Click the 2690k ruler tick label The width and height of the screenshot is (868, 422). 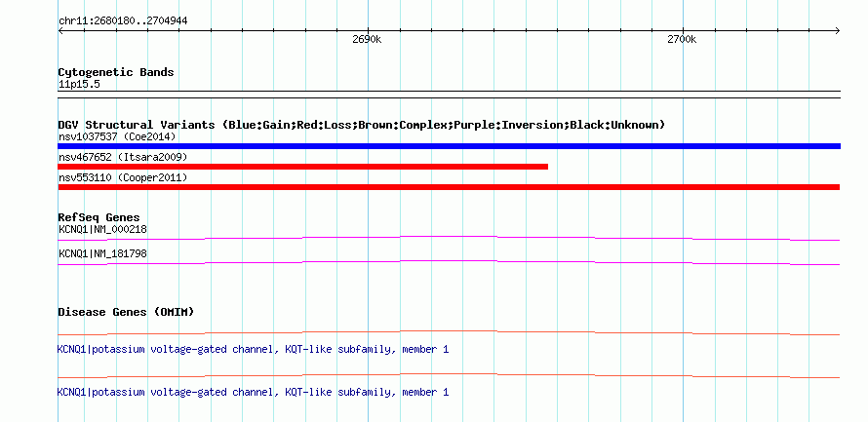coord(367,40)
